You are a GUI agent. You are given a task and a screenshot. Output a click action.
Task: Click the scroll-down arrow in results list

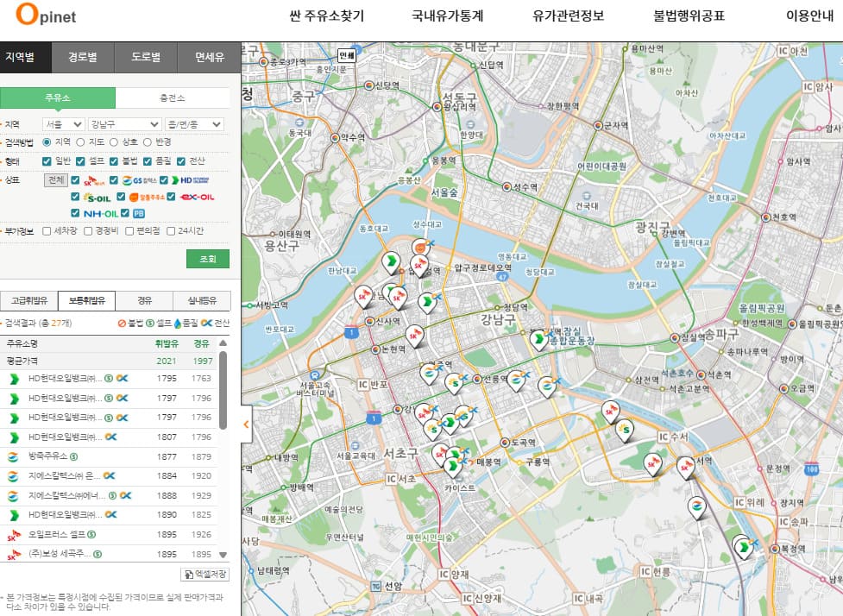[x=223, y=555]
